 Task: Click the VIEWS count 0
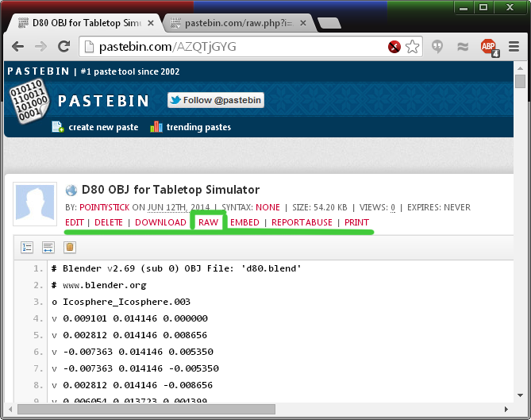tap(393, 207)
